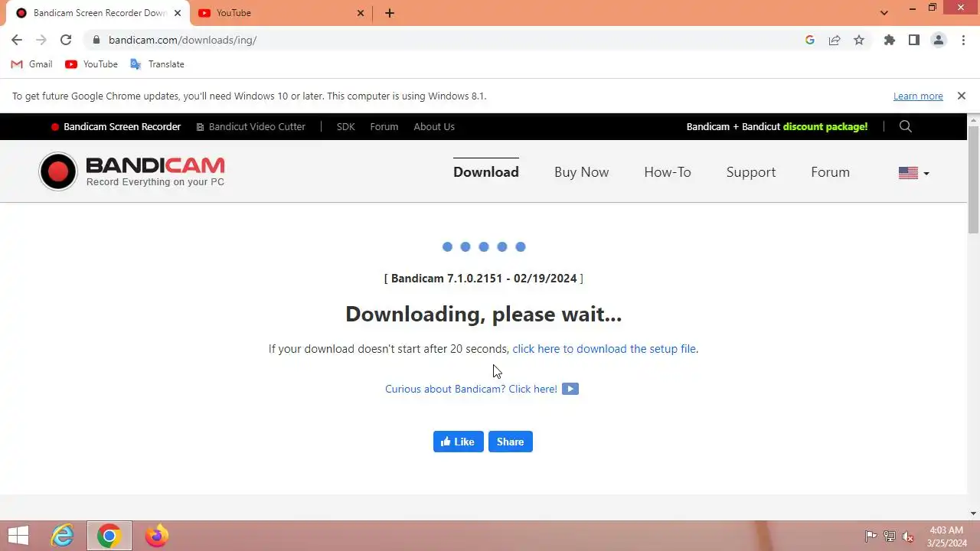Image resolution: width=980 pixels, height=551 pixels.
Task: Open the Extensions puzzle icon
Action: [x=890, y=40]
